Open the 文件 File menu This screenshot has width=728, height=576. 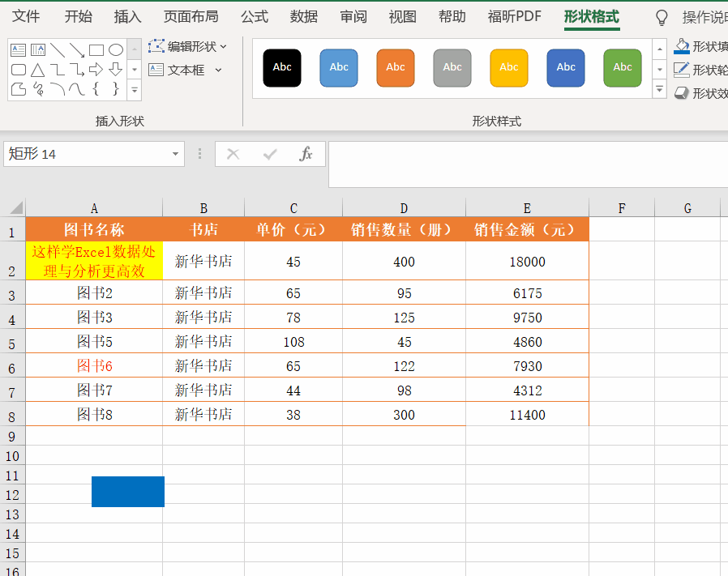[x=25, y=17]
